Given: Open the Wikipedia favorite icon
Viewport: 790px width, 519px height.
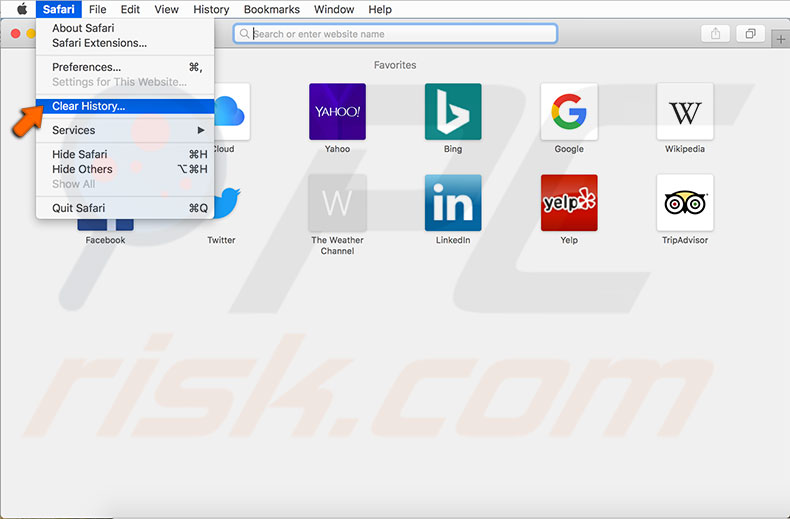Looking at the screenshot, I should pyautogui.click(x=685, y=111).
